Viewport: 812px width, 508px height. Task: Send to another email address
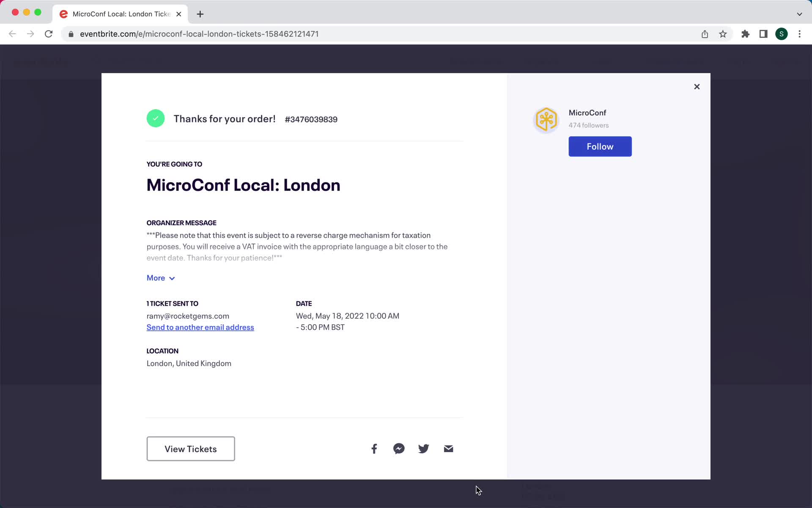200,327
